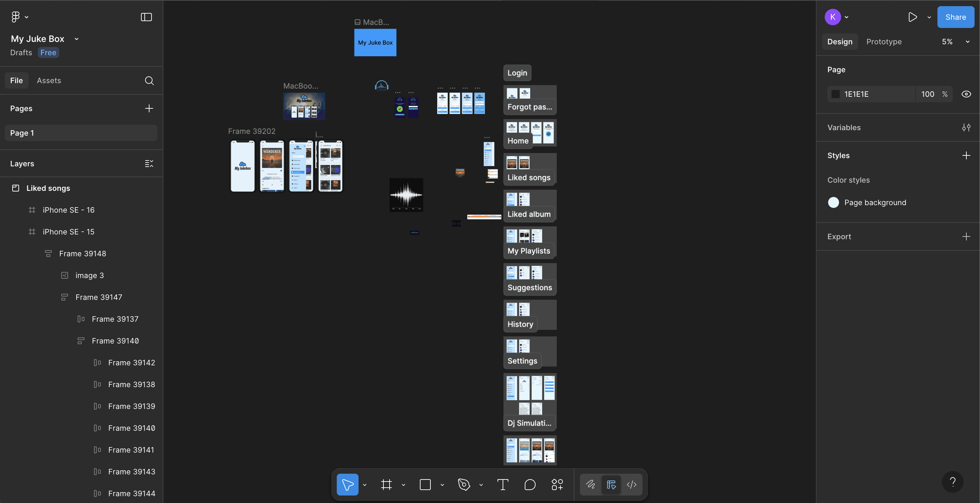Toggle page background visibility eye

point(966,94)
